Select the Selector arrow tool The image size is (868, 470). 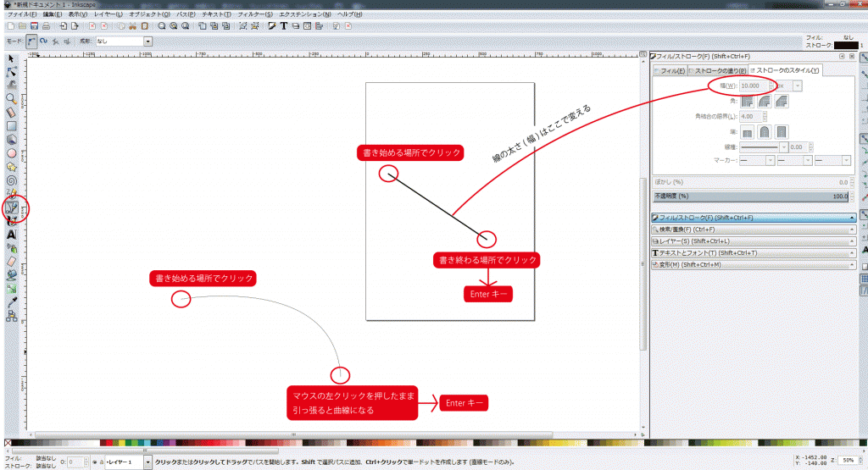[x=11, y=58]
